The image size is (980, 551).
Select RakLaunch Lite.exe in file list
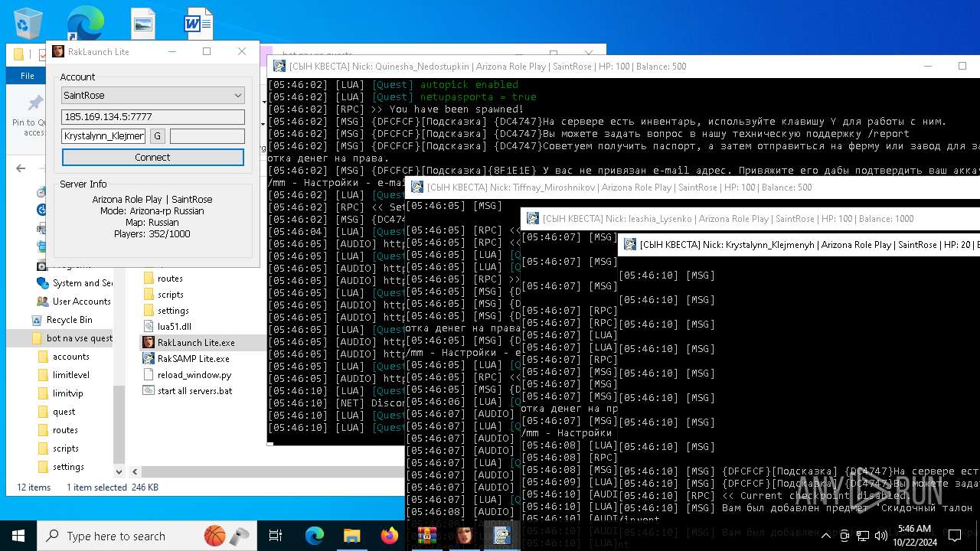point(196,342)
